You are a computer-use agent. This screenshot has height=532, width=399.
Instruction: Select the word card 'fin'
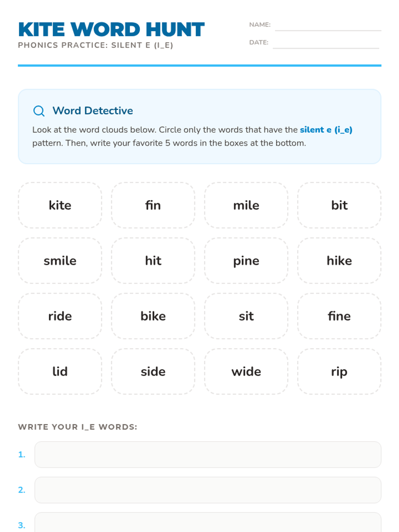153,205
